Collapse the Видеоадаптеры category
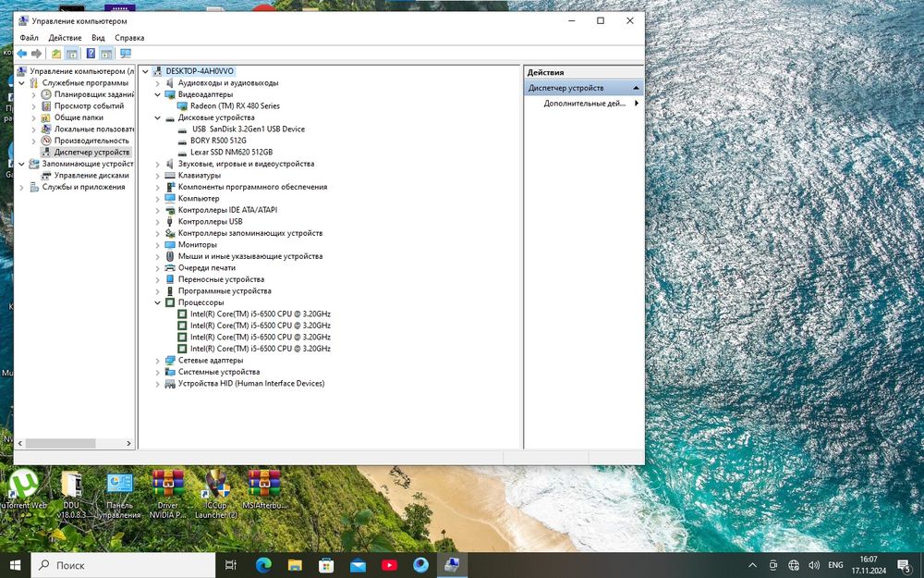Screen dimensions: 924x578 [x=158, y=94]
